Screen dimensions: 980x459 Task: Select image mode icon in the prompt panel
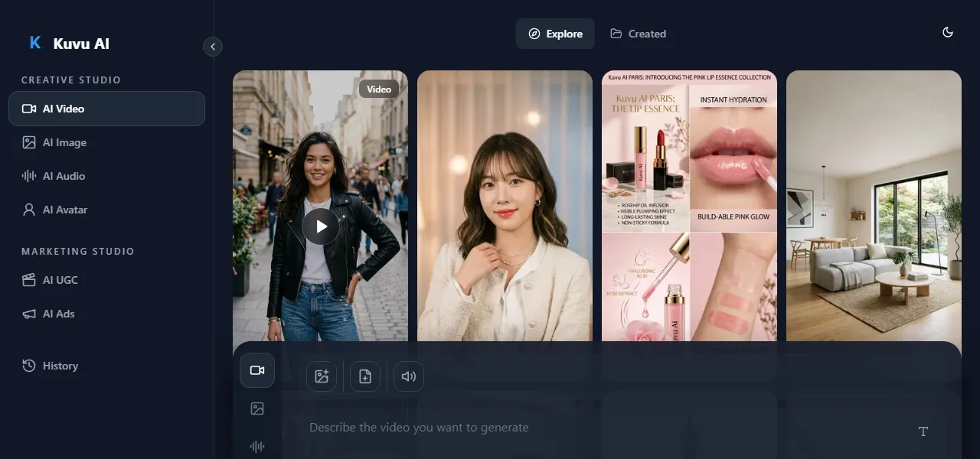pos(257,409)
